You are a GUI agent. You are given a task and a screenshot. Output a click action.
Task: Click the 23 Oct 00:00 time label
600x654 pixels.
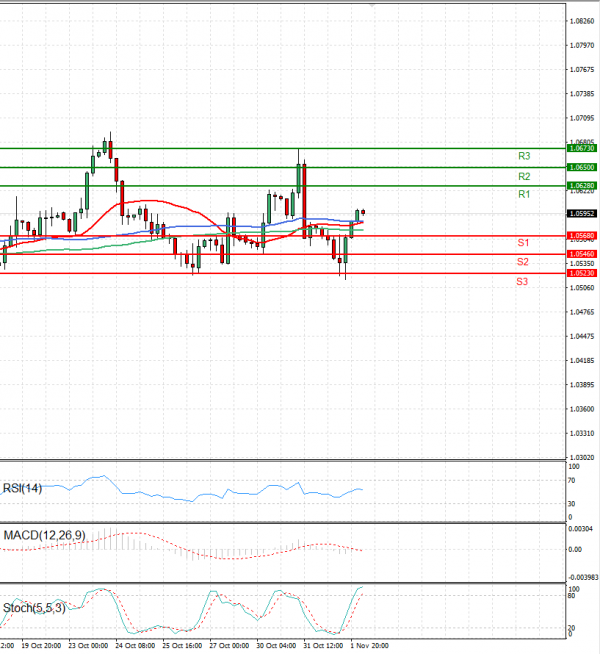(88, 646)
